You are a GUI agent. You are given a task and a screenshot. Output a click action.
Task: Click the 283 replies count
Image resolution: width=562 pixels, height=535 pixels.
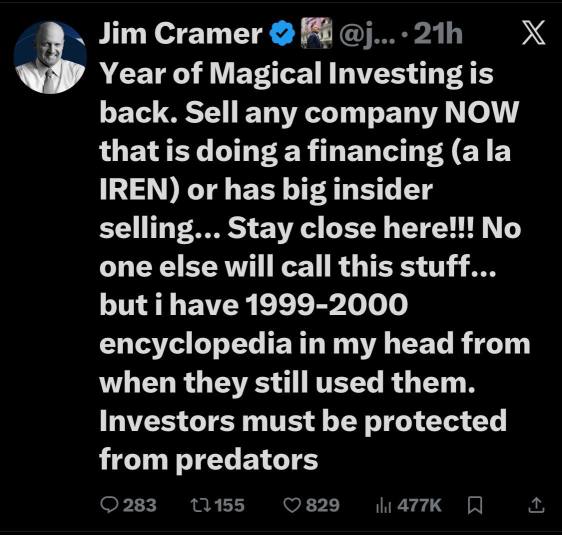(x=140, y=505)
